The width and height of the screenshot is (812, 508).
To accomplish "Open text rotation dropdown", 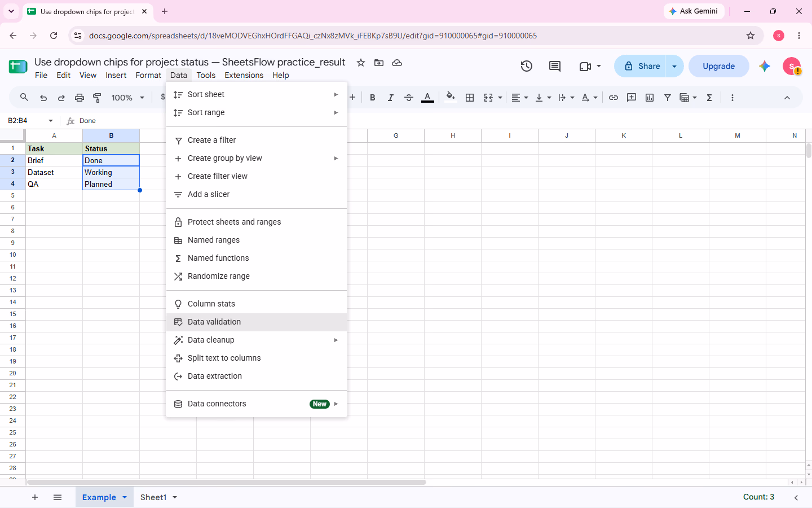I will point(589,98).
